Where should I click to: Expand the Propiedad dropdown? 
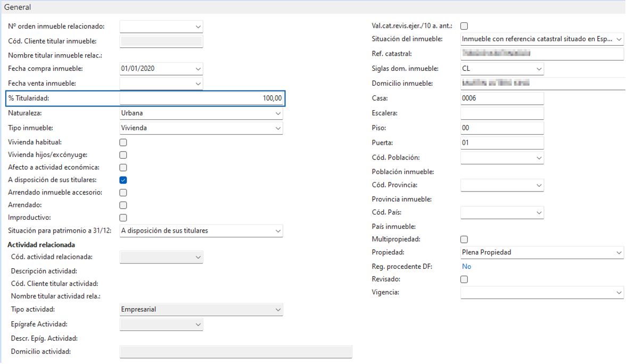pos(542,252)
